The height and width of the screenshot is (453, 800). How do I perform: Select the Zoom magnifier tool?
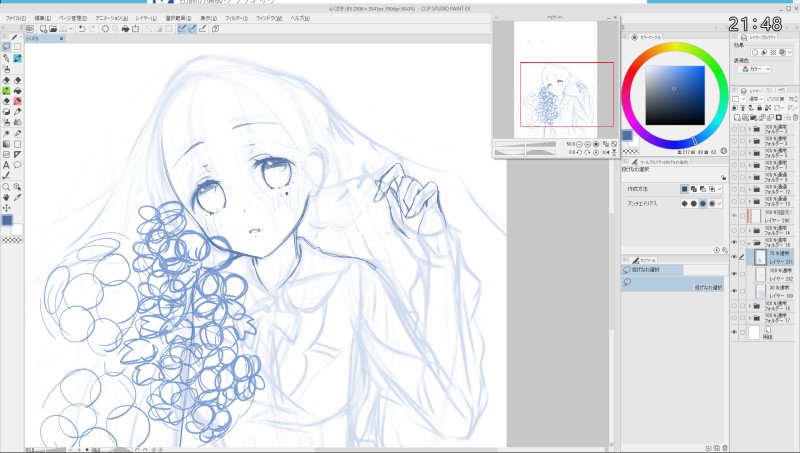6,187
